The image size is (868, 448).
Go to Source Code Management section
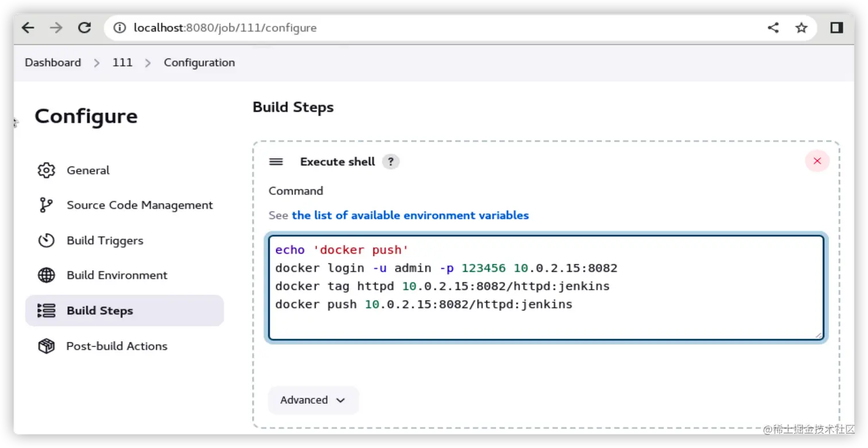pyautogui.click(x=139, y=205)
